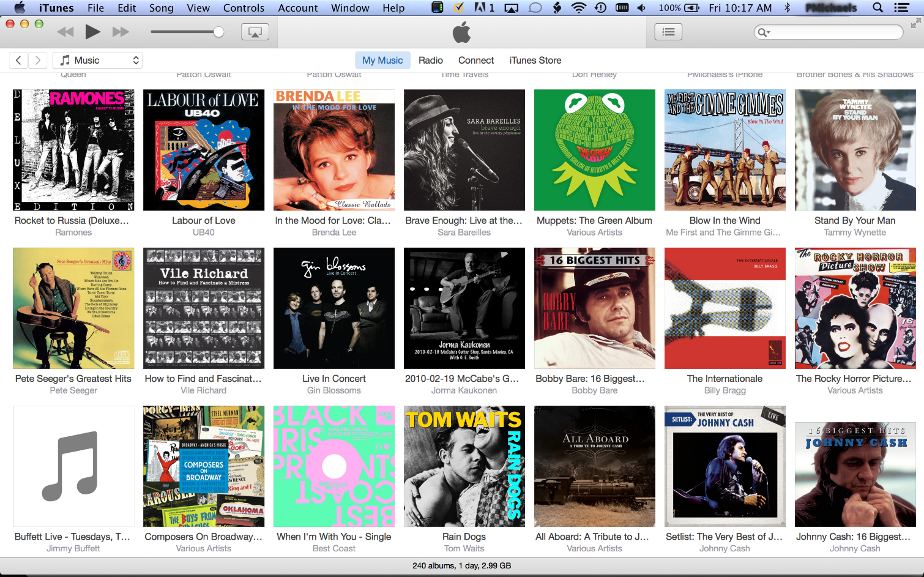
Task: Open Johnny Cash 16 Biggest Hits cover
Action: coord(855,474)
